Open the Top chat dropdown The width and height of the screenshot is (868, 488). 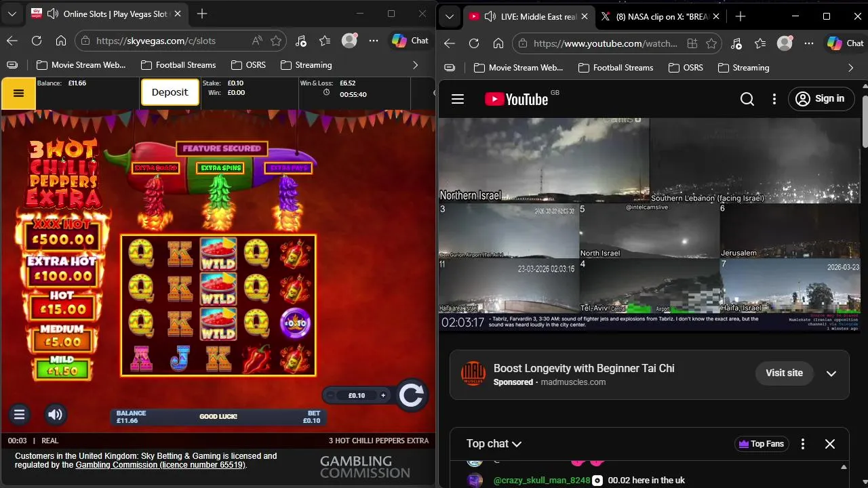(x=494, y=444)
